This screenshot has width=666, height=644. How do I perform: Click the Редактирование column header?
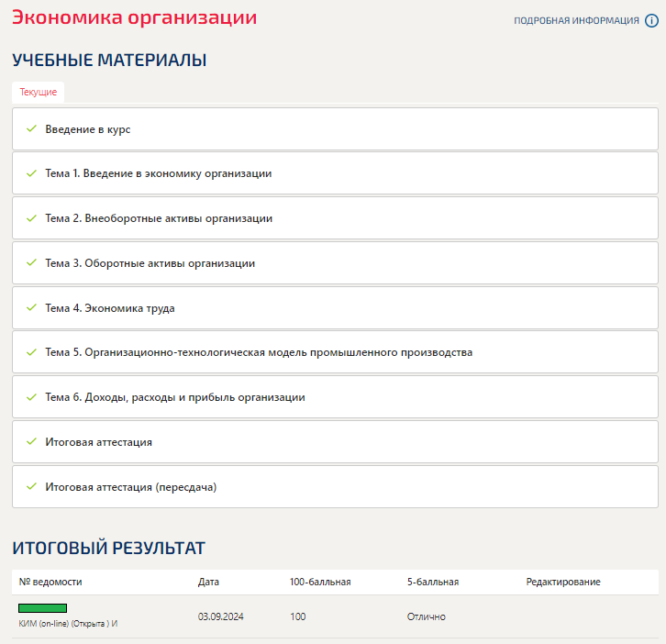[x=563, y=582]
